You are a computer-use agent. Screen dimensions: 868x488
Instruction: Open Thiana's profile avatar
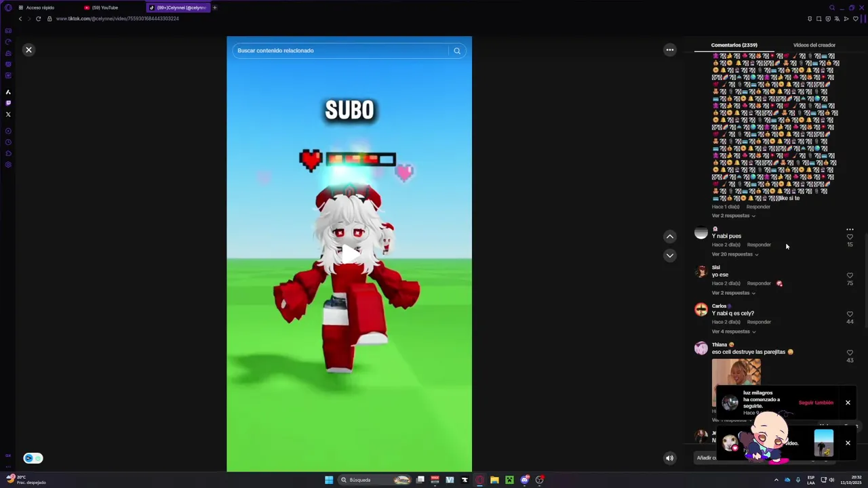701,348
